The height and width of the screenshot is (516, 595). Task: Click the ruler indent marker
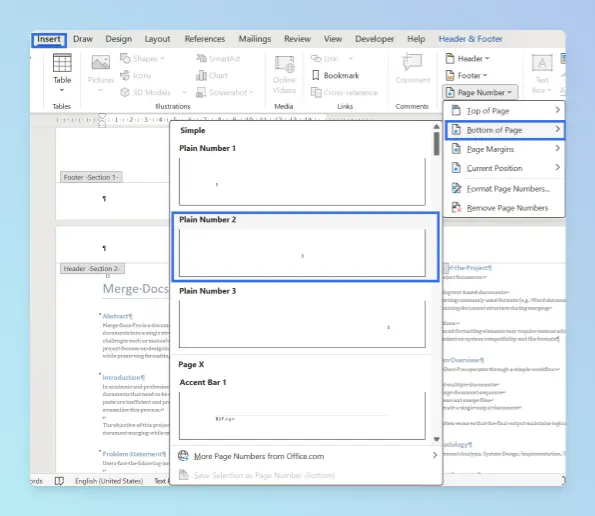tap(102, 120)
